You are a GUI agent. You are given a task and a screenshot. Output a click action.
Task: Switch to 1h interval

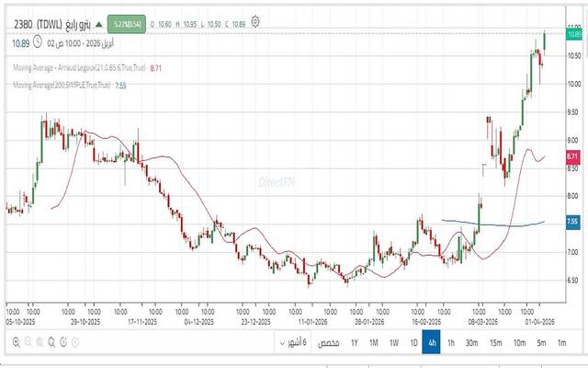click(x=451, y=343)
